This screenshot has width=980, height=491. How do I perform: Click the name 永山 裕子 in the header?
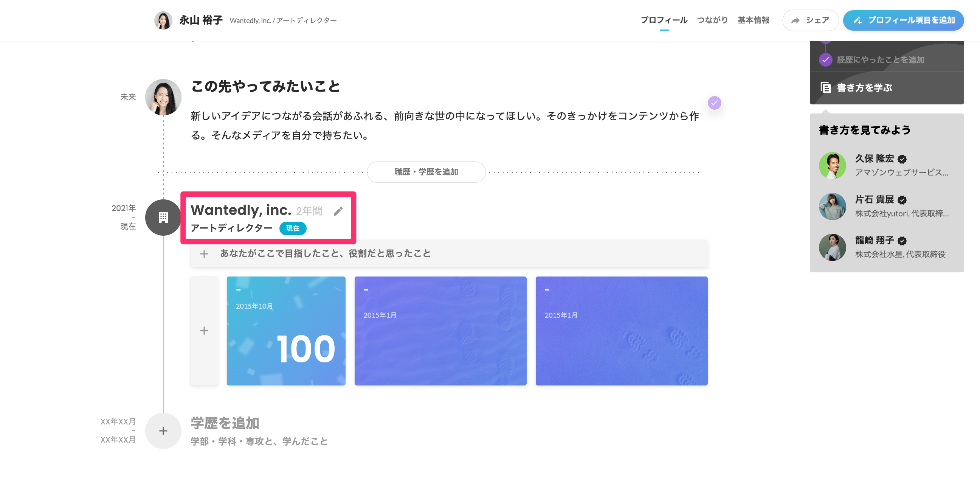201,20
